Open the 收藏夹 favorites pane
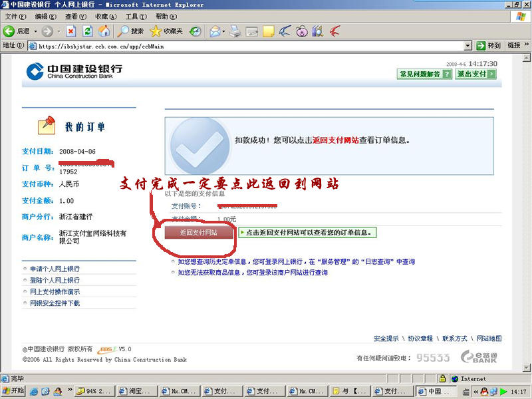This screenshot has height=399, width=532. click(166, 31)
